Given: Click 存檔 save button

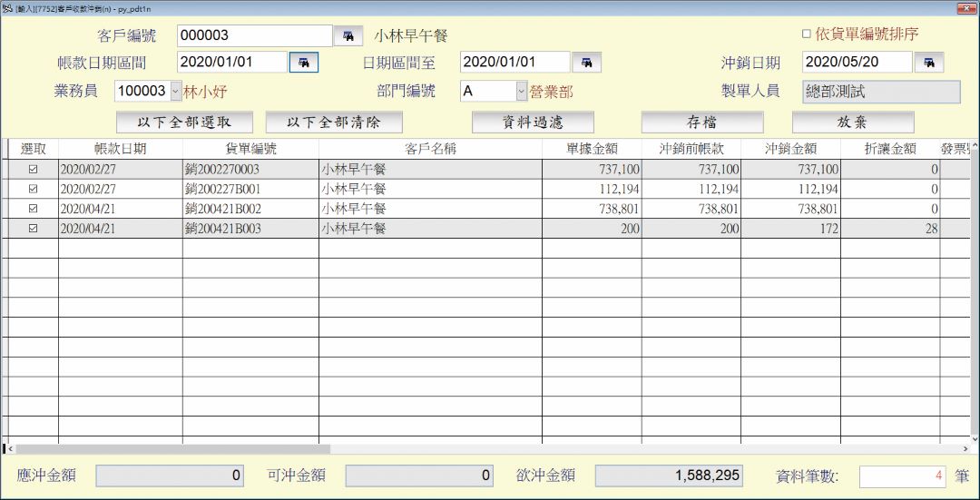Looking at the screenshot, I should tap(701, 122).
